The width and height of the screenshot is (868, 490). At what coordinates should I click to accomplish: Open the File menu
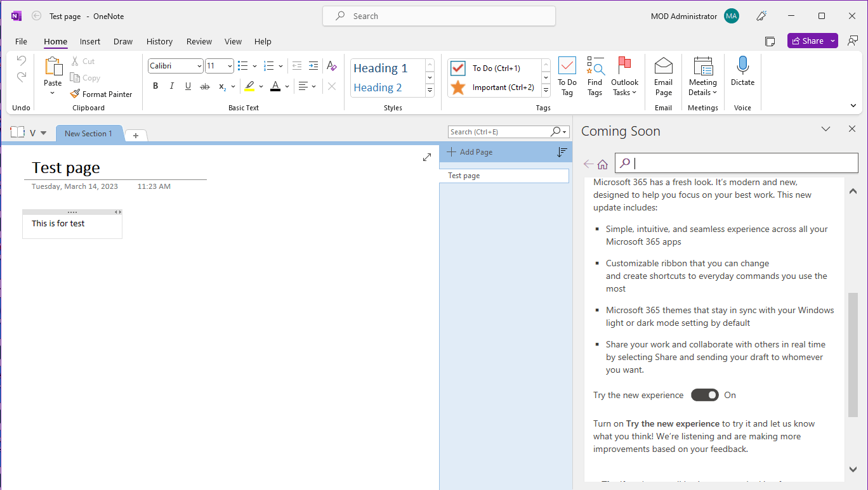pos(21,41)
